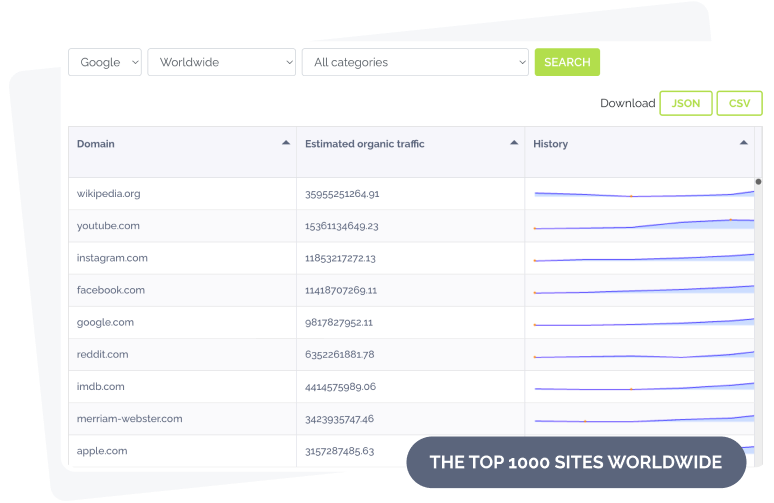Viewport: 774px width, 503px height.
Task: Sort by Domain column arrow
Action: click(286, 143)
